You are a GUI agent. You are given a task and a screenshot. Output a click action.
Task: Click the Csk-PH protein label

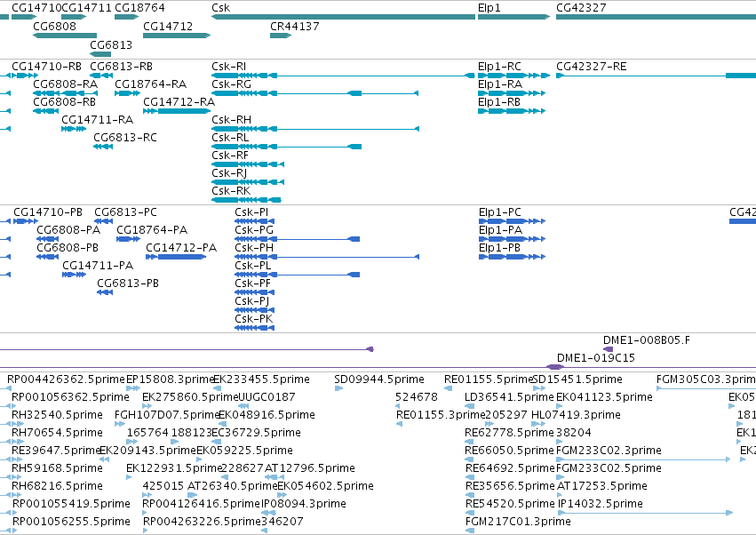click(x=254, y=248)
